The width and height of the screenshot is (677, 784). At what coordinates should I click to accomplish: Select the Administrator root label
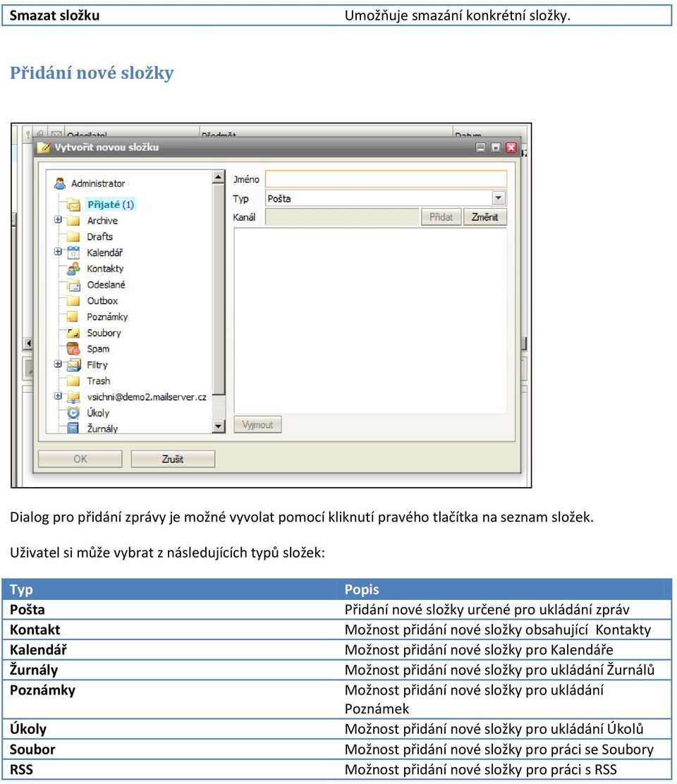tap(98, 183)
